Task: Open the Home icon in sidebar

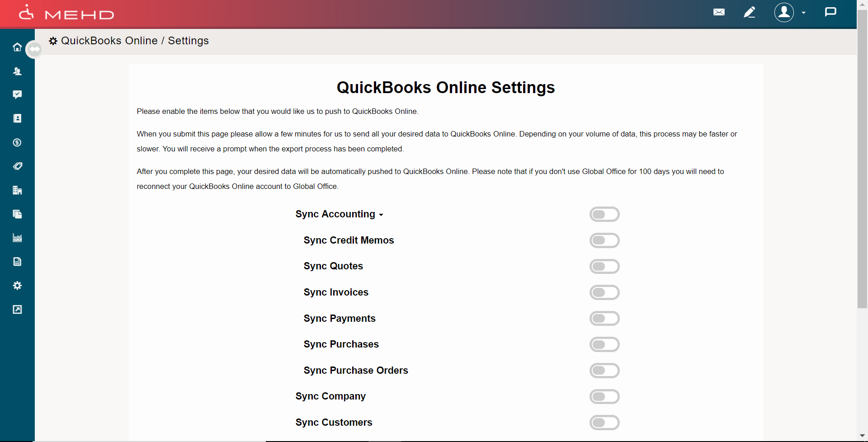Action: tap(17, 47)
